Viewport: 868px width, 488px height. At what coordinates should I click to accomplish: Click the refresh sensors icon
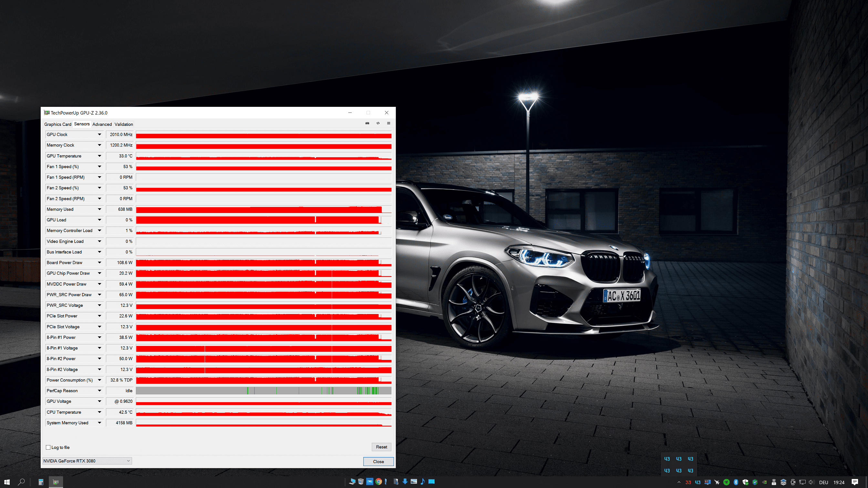(x=378, y=123)
